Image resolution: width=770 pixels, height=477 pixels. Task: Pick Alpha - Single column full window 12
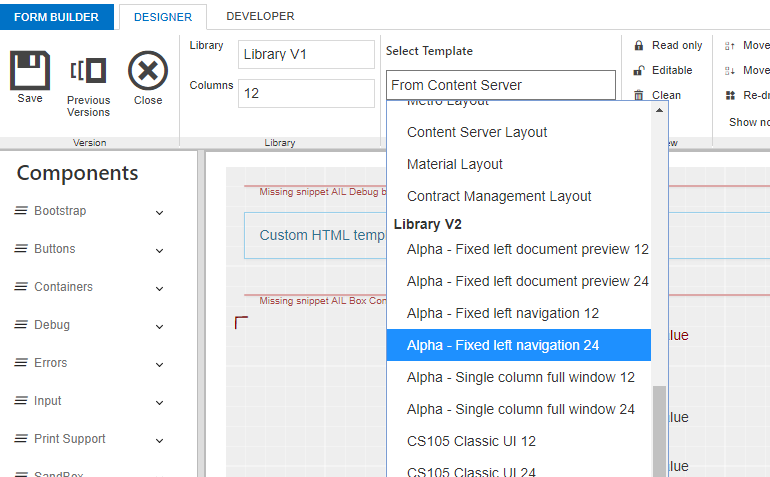pyautogui.click(x=520, y=377)
